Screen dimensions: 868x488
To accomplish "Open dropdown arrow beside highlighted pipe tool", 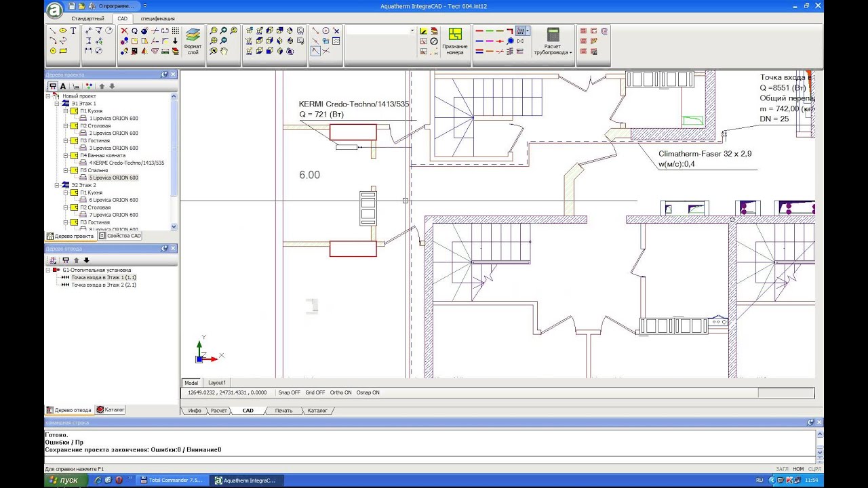I will coord(528,30).
